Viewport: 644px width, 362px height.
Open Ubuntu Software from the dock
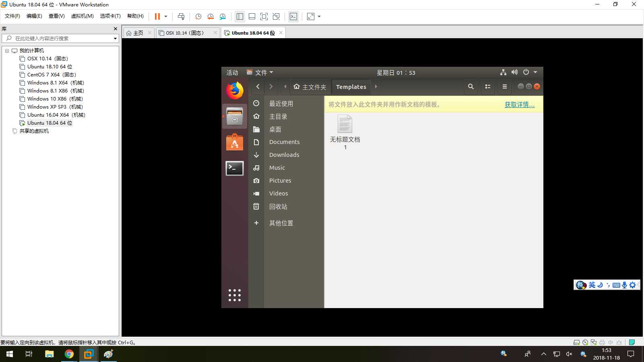click(235, 142)
